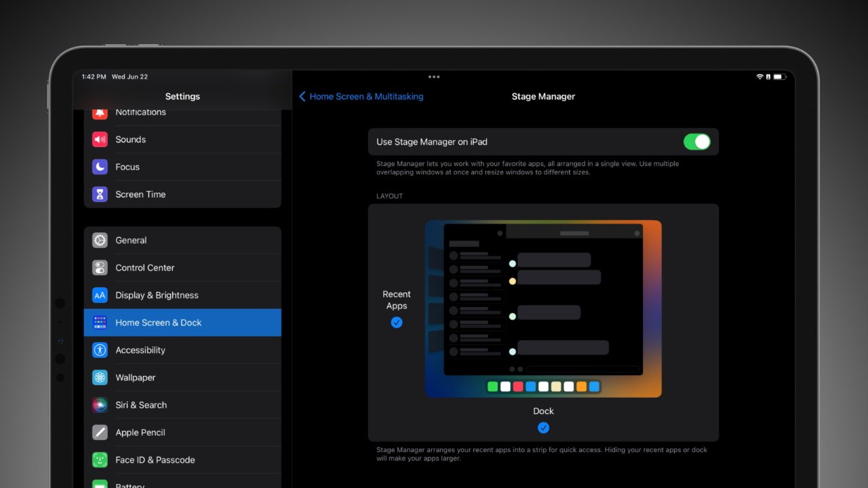This screenshot has height=488, width=868.
Task: Tap the Recent Apps label
Action: click(x=397, y=300)
